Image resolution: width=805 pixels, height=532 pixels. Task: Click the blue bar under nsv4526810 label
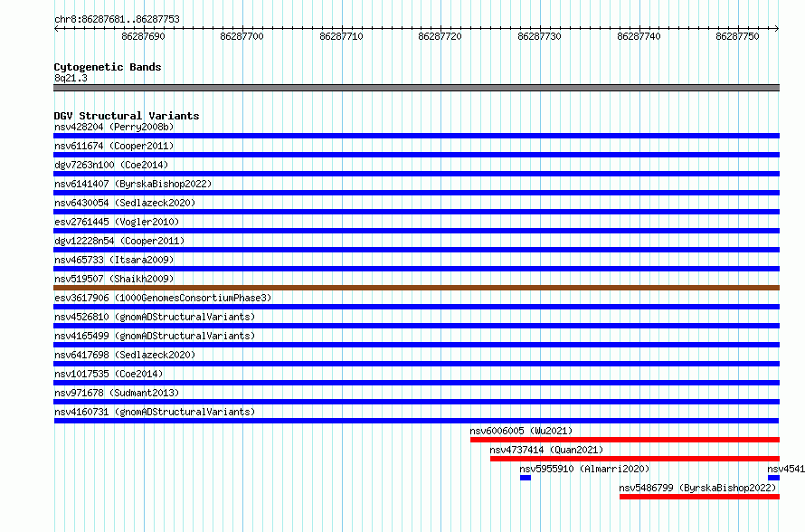point(416,326)
